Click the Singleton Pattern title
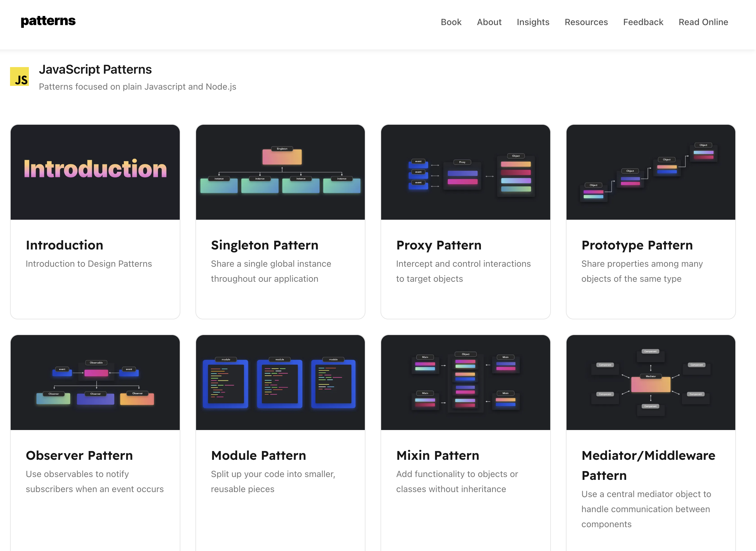This screenshot has height=551, width=756. (264, 245)
